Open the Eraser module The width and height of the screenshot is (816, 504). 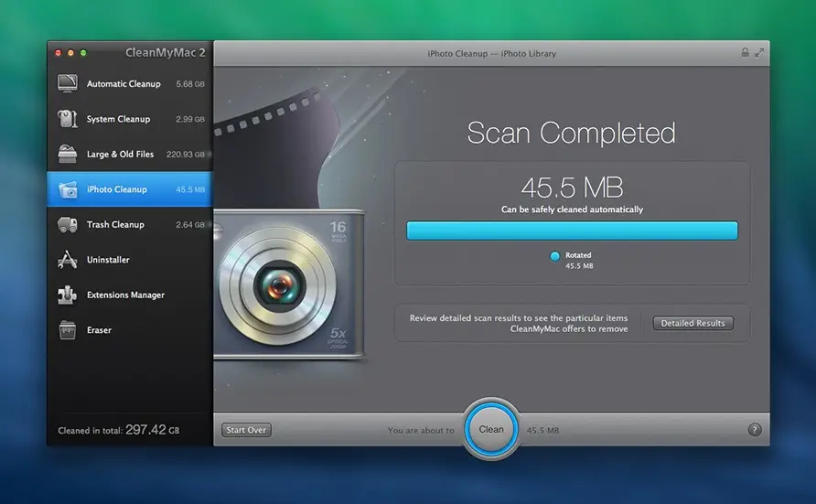[130, 330]
